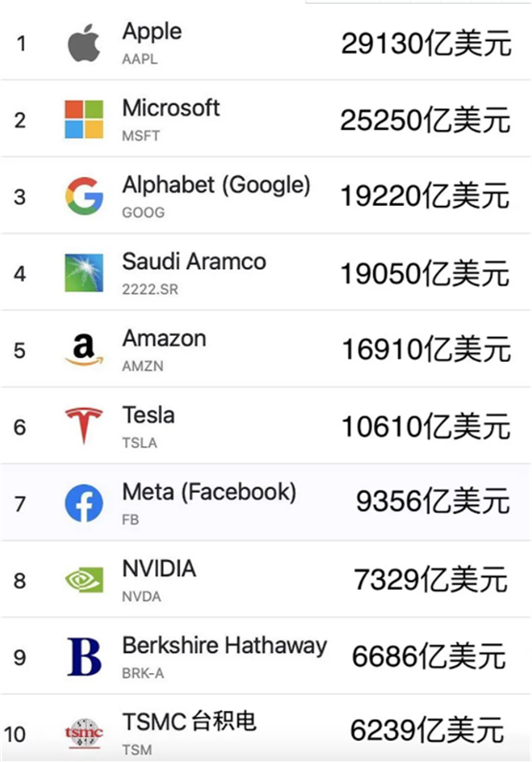Click Tesla's 10610亿美元 market cap
The image size is (532, 762).
pos(426,427)
